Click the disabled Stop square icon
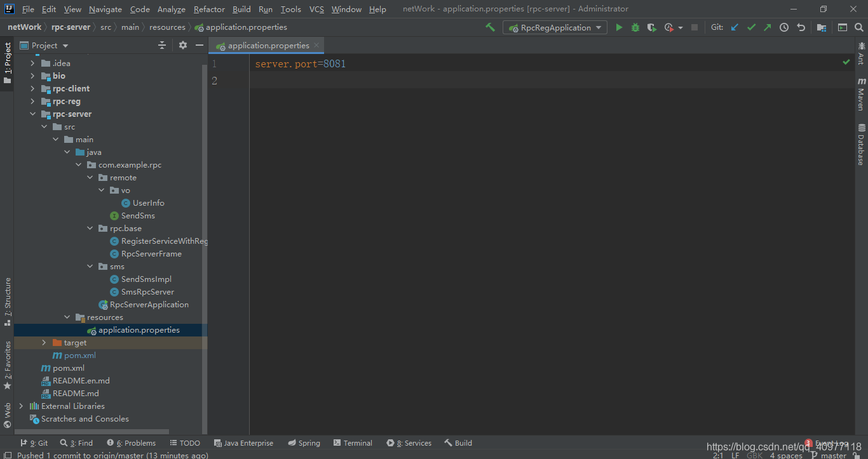The image size is (868, 459). click(695, 27)
